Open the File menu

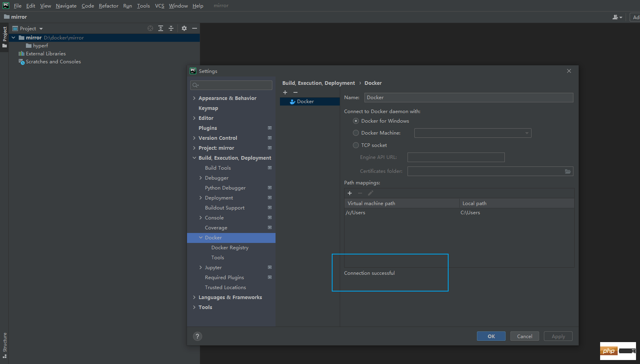[x=18, y=6]
